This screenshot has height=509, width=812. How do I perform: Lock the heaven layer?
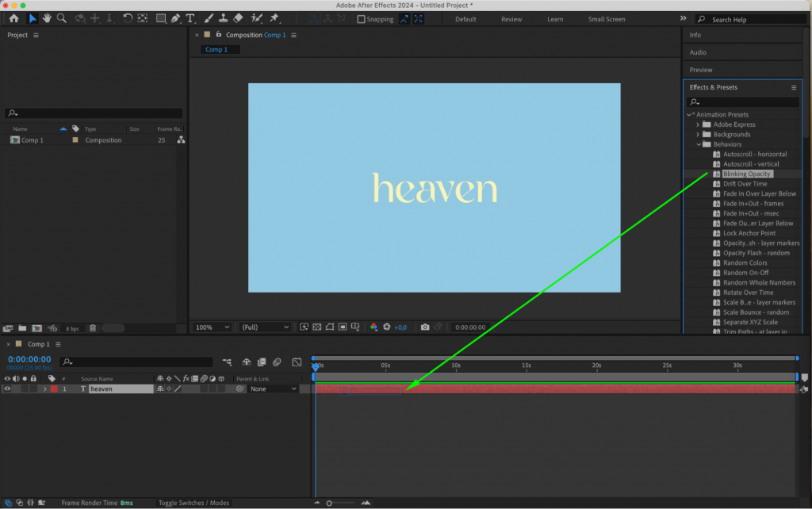coord(33,388)
